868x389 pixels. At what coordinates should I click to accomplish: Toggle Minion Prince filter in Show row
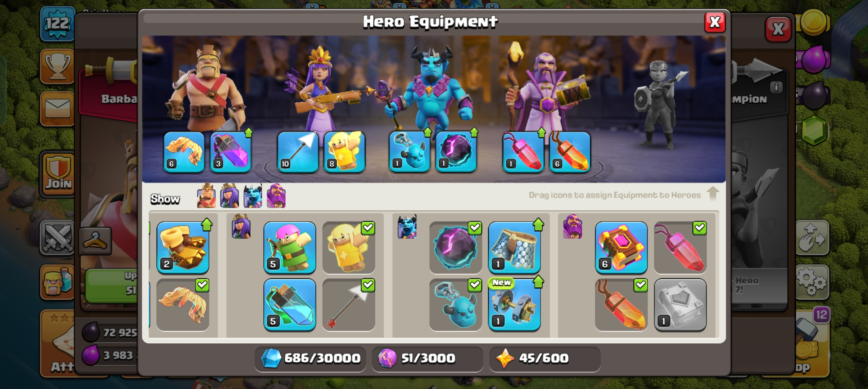(253, 196)
